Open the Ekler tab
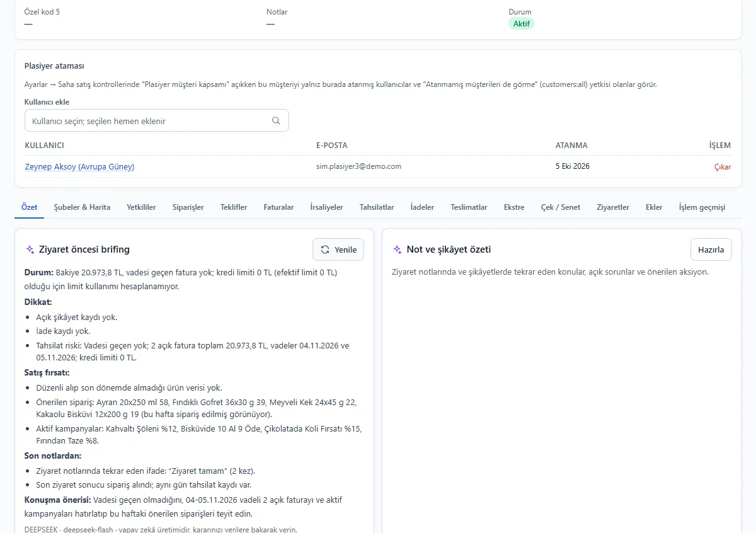The image size is (756, 533). (x=654, y=207)
